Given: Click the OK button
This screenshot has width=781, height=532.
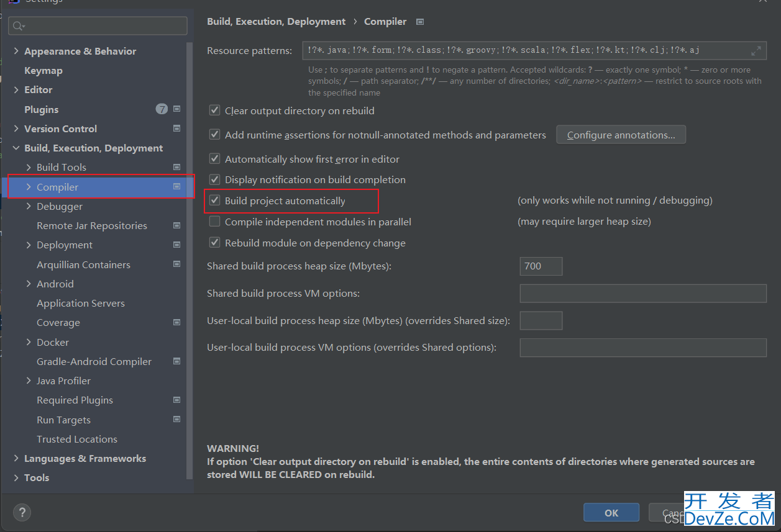Looking at the screenshot, I should 611,513.
